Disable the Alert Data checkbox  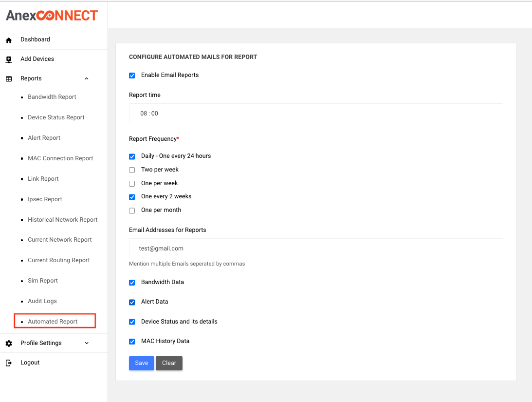[132, 302]
